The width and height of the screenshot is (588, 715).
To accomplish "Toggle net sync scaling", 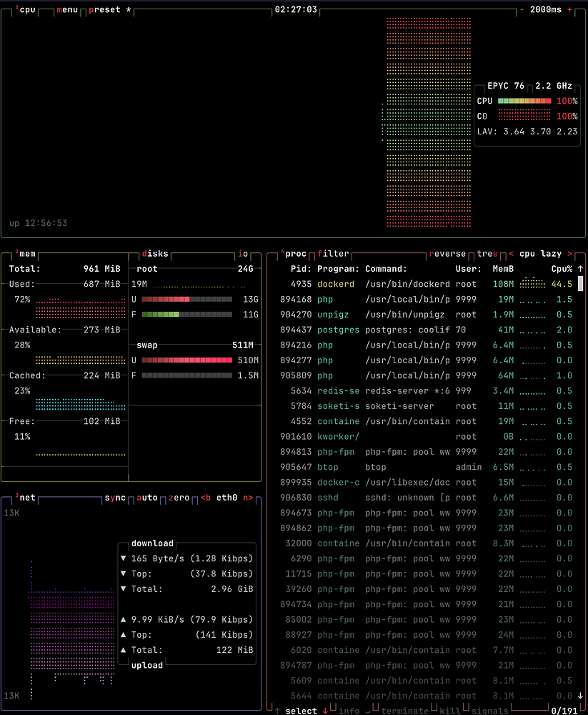I will pos(115,498).
